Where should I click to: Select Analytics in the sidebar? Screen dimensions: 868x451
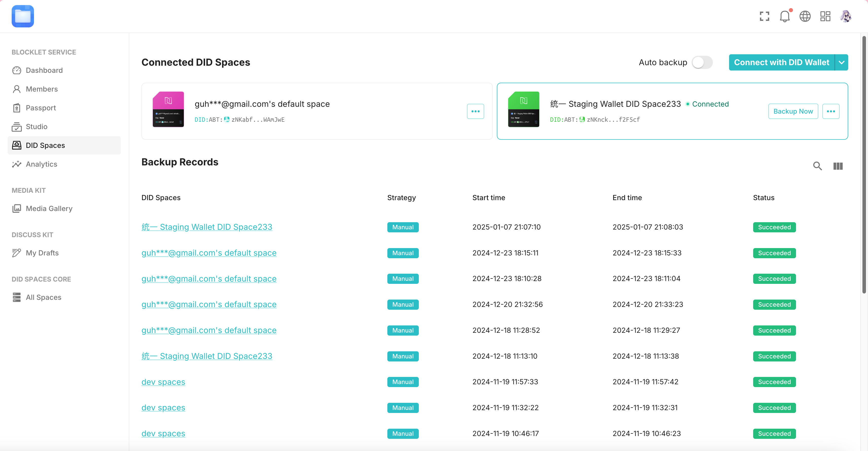pos(41,164)
